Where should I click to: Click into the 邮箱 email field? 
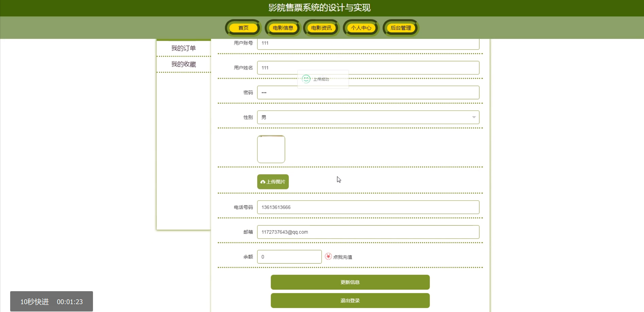(x=368, y=232)
